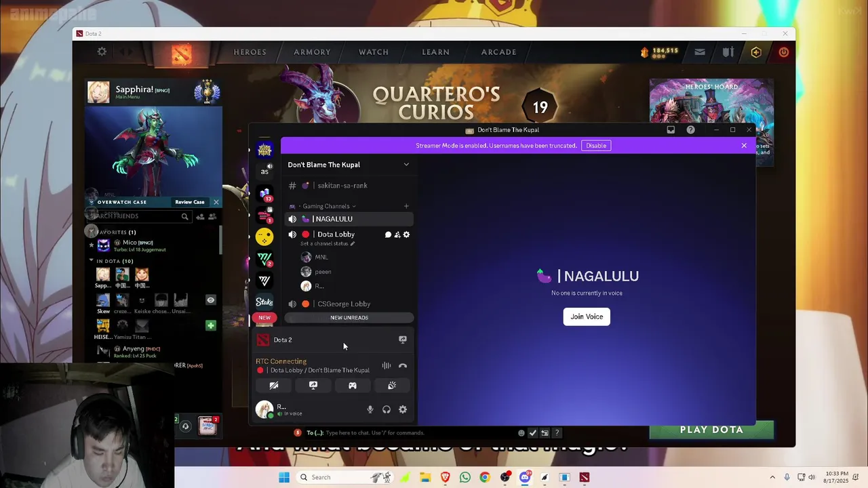
Task: Click the New Unreads pill
Action: pyautogui.click(x=349, y=317)
